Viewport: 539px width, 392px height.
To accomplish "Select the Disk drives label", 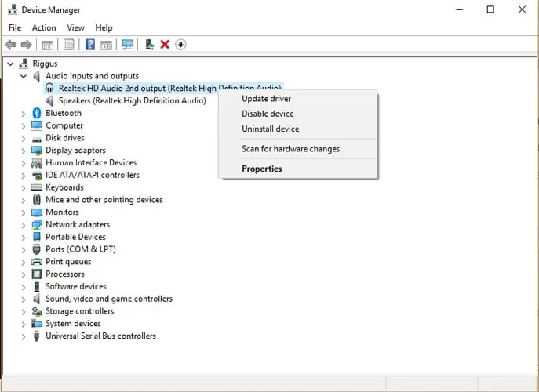I will coord(65,138).
